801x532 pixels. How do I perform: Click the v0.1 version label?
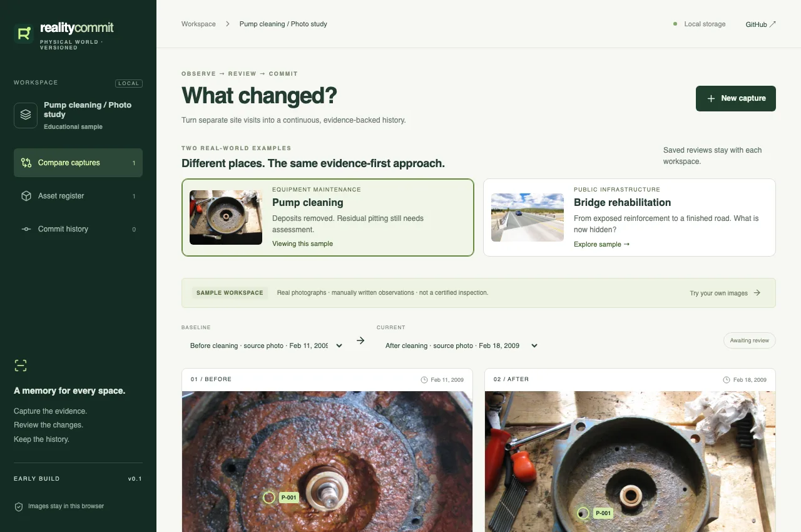click(135, 479)
